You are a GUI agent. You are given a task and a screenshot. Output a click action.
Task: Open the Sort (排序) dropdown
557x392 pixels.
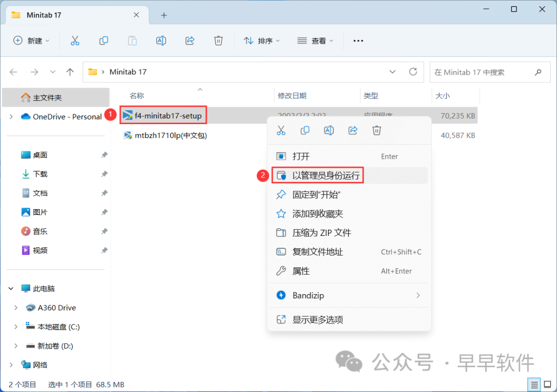(261, 41)
